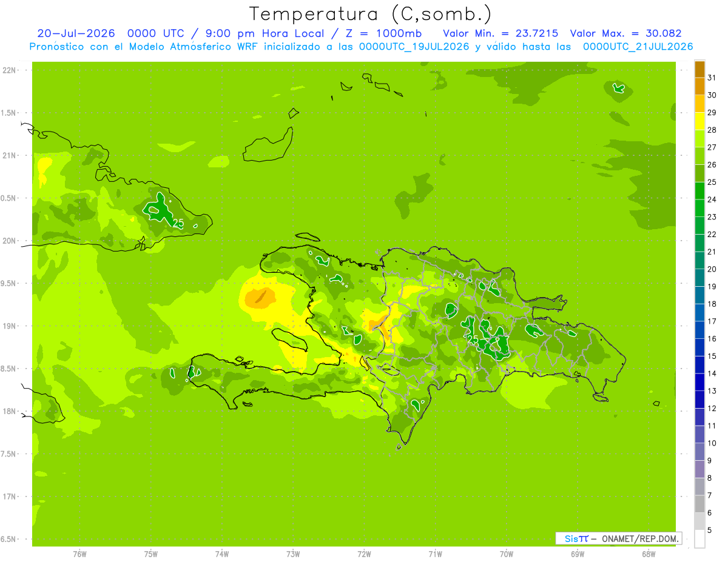Click the white bottom swatch below 5

[699, 538]
